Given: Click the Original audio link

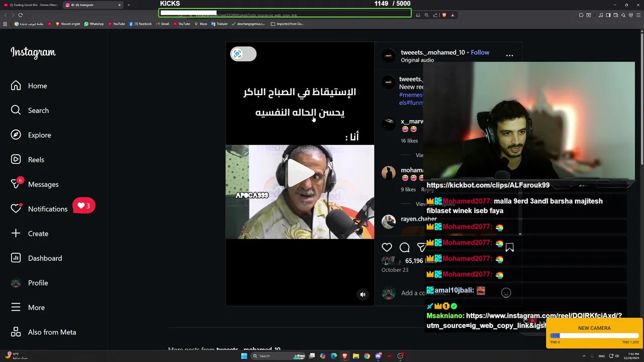Looking at the screenshot, I should pyautogui.click(x=417, y=60).
